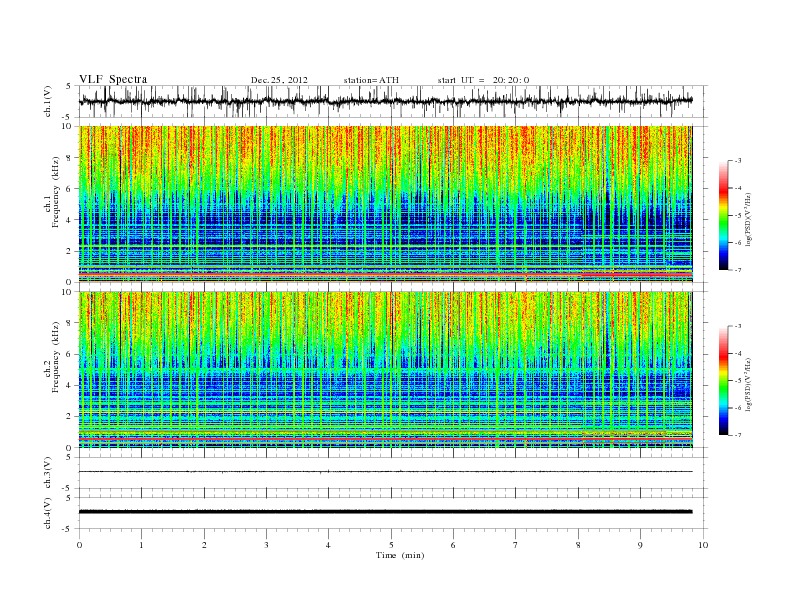Viewport: 792px width, 612px height.
Task: Click time axis tick label "7"
Action: coord(516,545)
